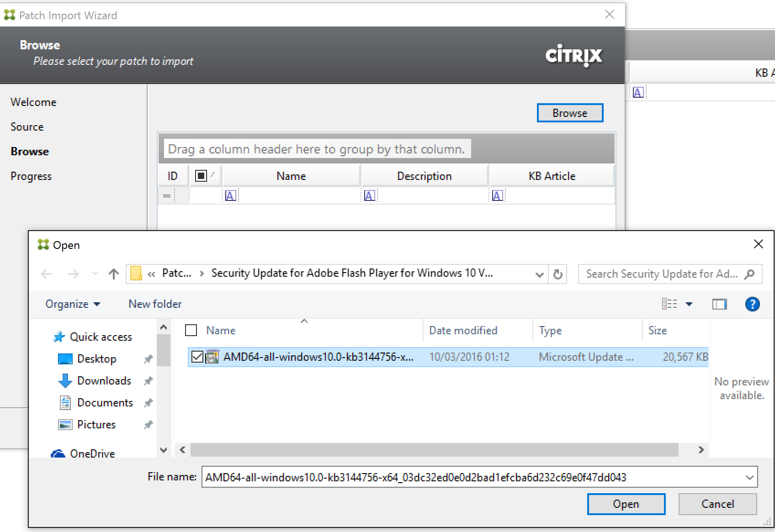Click the Refresh folder icon
The height and width of the screenshot is (532, 775).
(557, 274)
